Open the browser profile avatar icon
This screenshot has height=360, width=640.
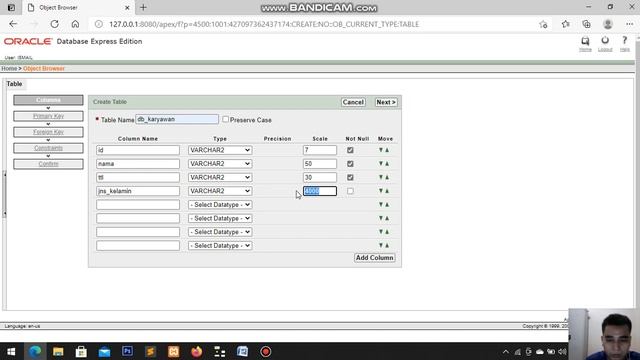coord(608,24)
